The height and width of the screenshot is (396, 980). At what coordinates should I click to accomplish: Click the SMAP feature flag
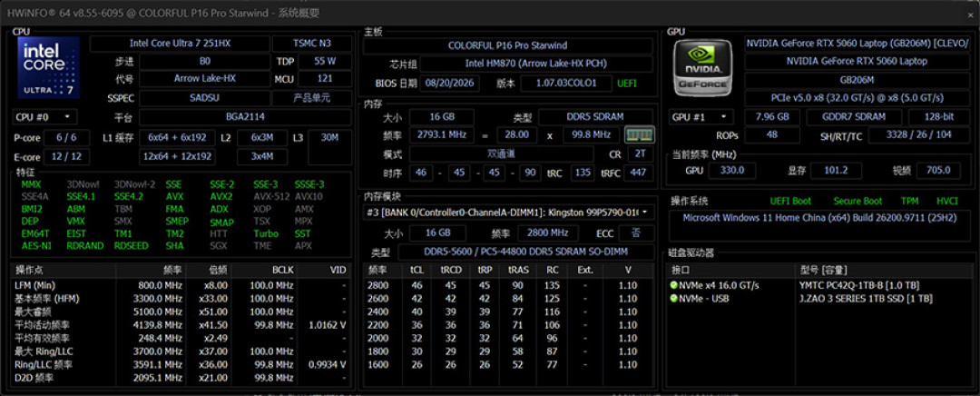[x=222, y=222]
